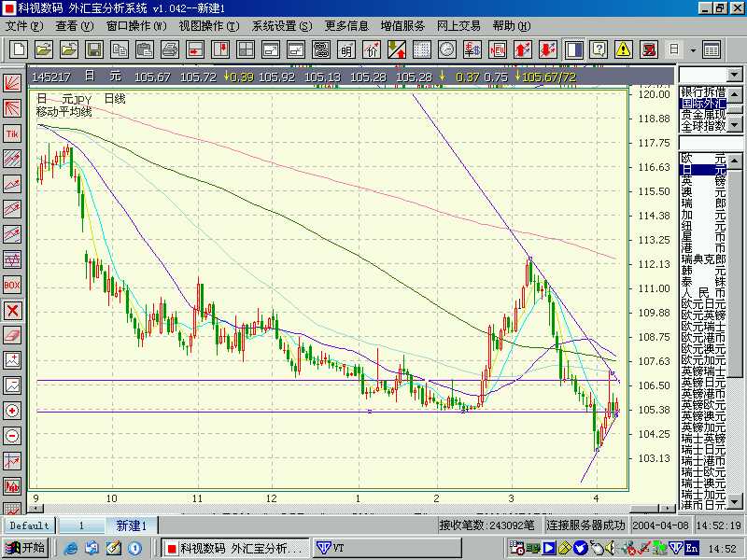Click the table grid icon at toolbar end
This screenshot has width=747, height=560.
coord(712,49)
